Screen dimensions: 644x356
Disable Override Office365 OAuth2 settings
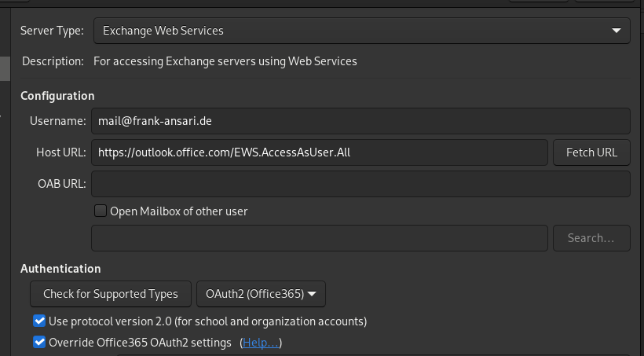point(39,343)
